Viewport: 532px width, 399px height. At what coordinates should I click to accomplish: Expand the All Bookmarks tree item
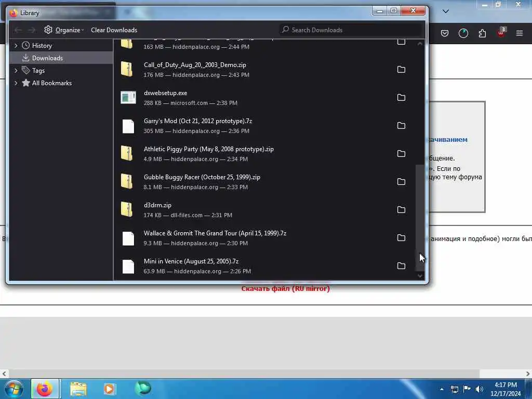[16, 83]
